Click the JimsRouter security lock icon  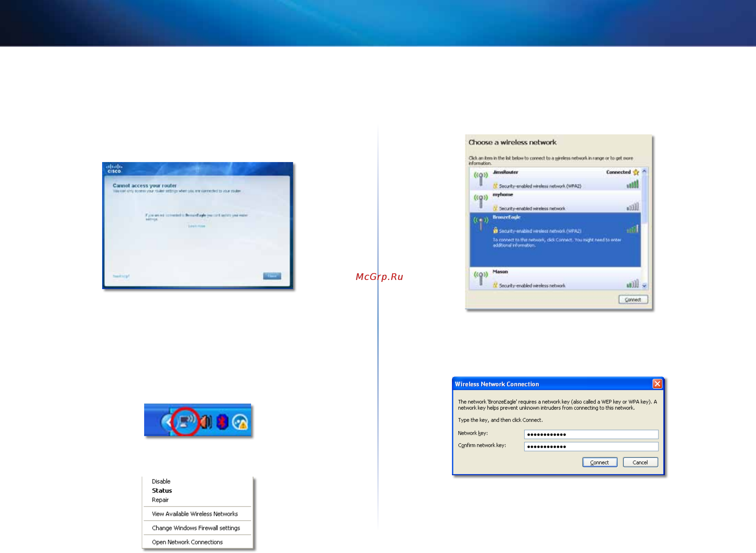[495, 185]
